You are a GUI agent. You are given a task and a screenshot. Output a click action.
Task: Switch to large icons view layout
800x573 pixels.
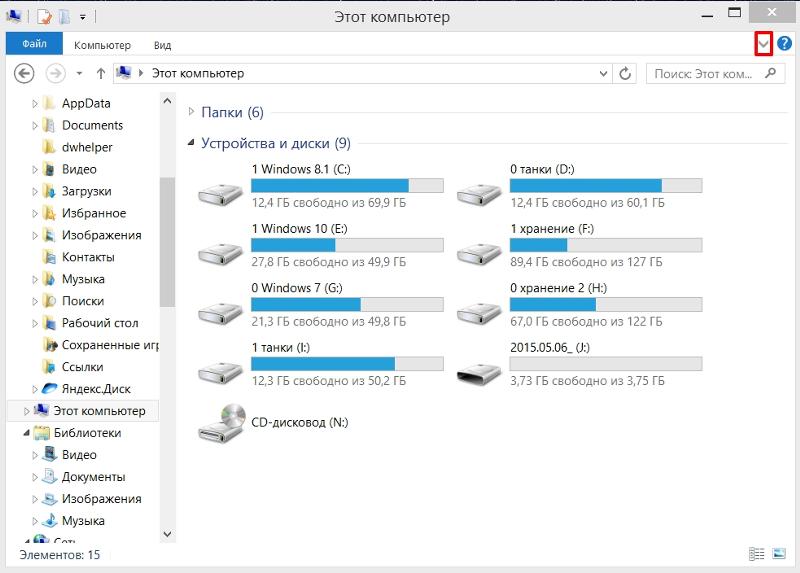[x=779, y=553]
